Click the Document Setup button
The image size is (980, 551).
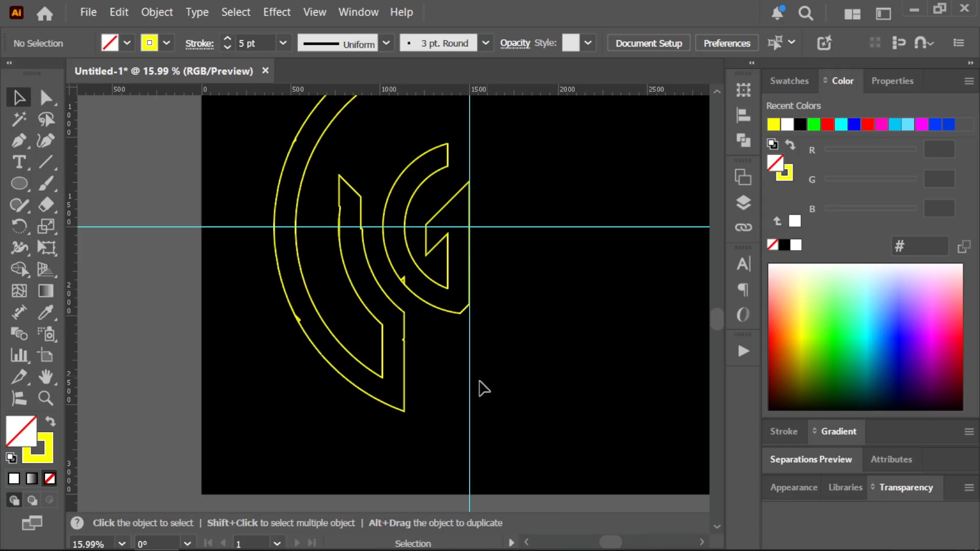pos(649,43)
